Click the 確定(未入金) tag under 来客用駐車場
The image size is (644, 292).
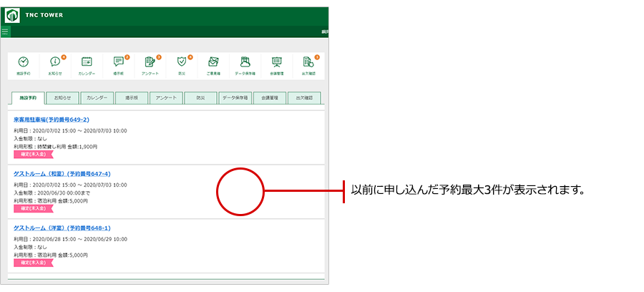[33, 154]
